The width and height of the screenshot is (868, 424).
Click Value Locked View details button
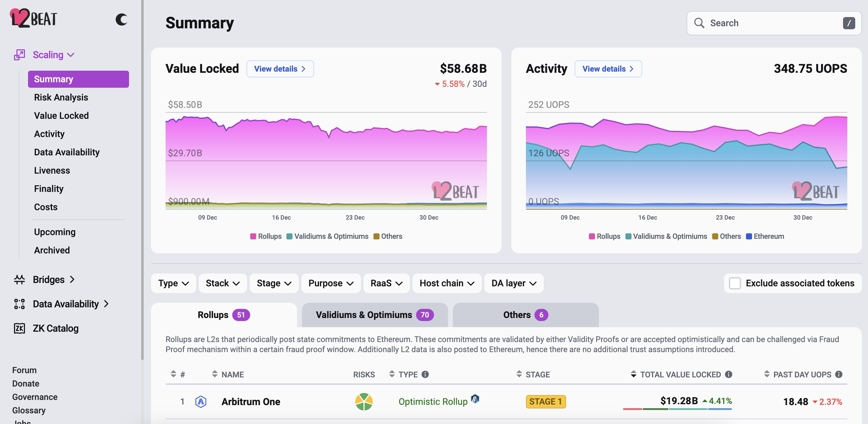click(280, 69)
